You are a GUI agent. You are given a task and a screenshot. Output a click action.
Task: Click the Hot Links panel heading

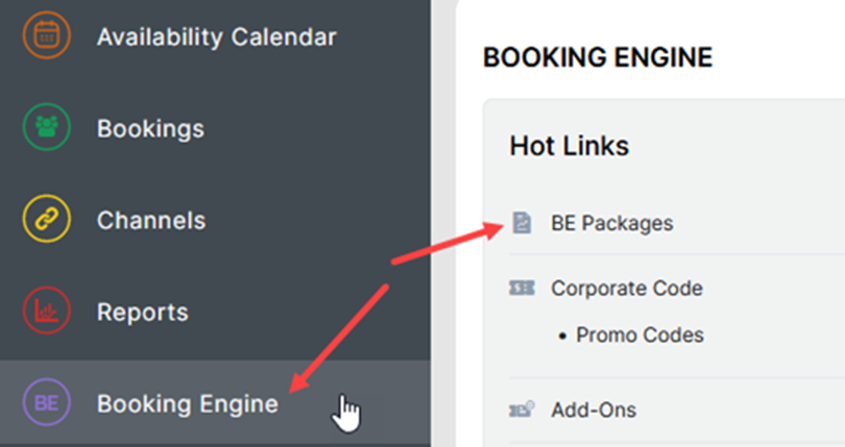click(569, 146)
